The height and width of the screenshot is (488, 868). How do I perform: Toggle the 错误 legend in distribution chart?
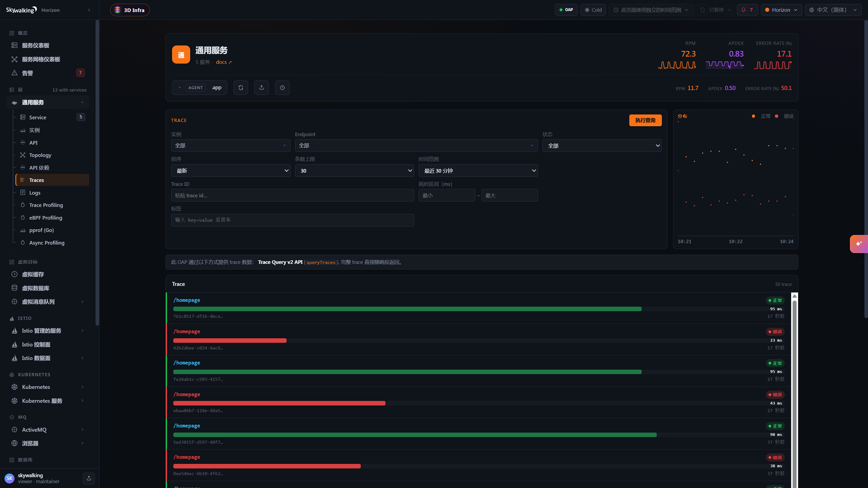click(784, 116)
